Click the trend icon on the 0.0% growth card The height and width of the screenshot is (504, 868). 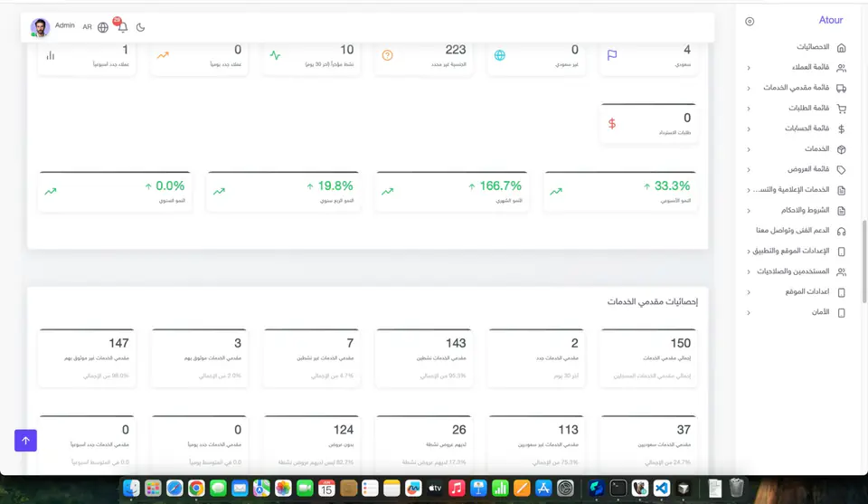click(51, 191)
